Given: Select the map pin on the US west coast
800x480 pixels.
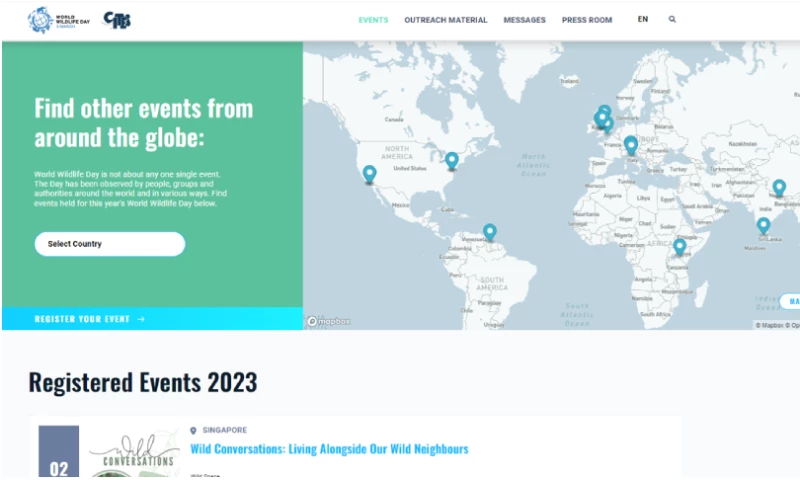Looking at the screenshot, I should coord(369,174).
